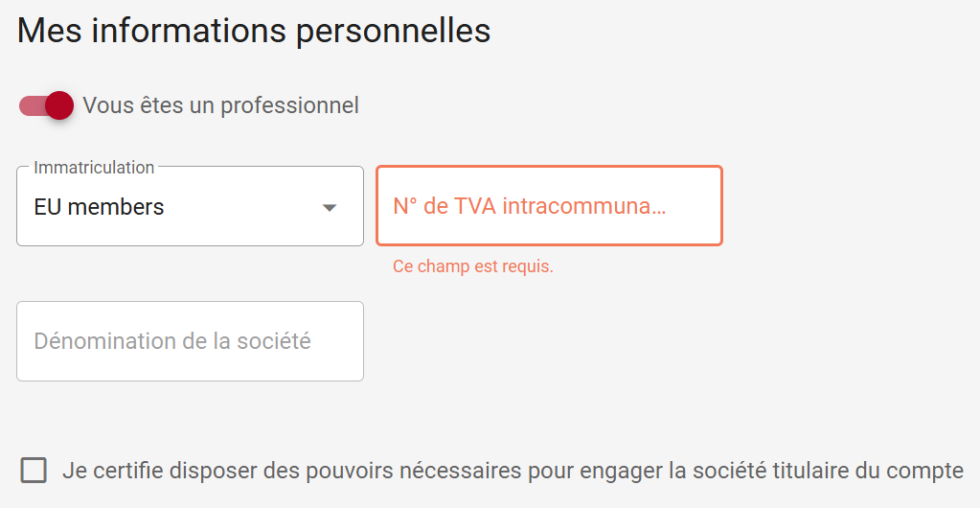Click the "Vous êtes un professionnel" label text
Viewport: 980px width, 508px height.
coord(220,105)
